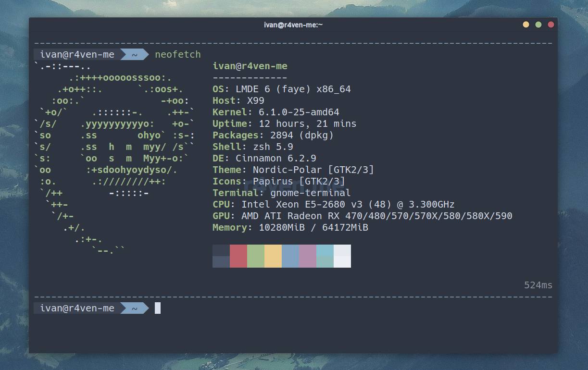Click the red color block

coord(238,256)
